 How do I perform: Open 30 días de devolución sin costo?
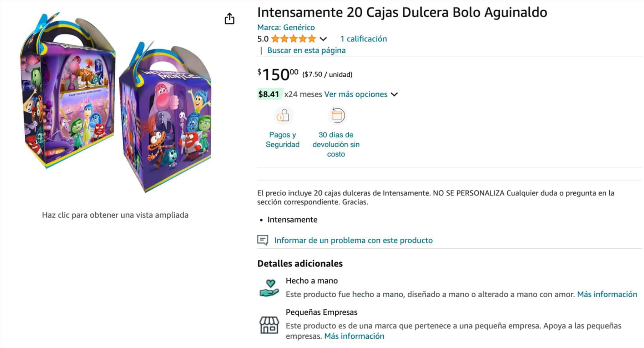pyautogui.click(x=336, y=144)
